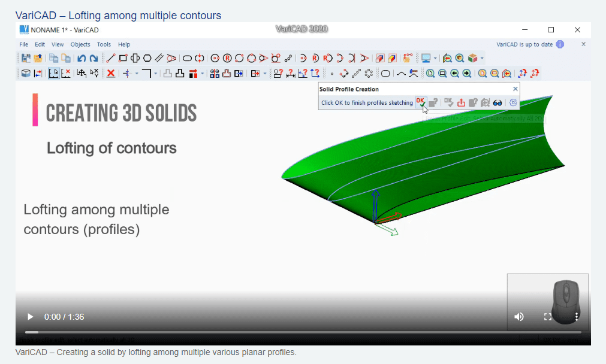
Task: Click the pan view cross-arrows icon
Action: tap(81, 74)
